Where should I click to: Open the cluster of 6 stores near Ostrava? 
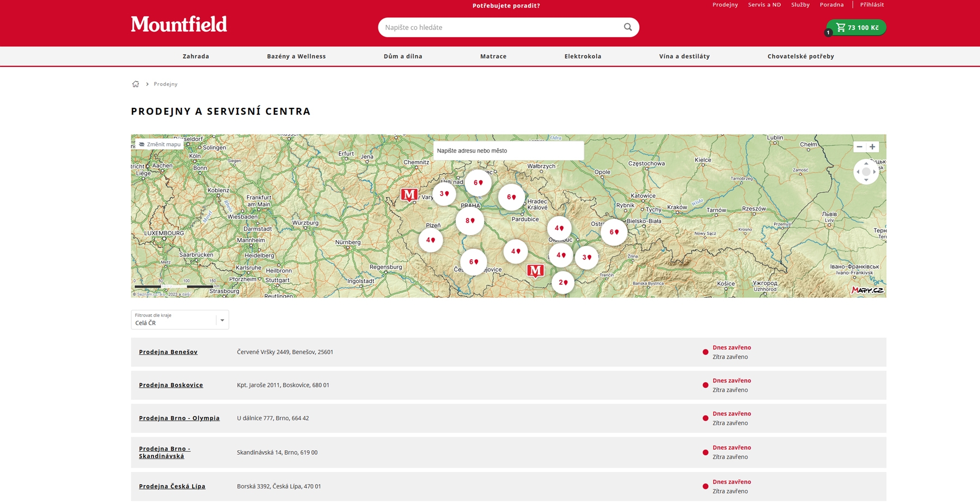pos(614,232)
